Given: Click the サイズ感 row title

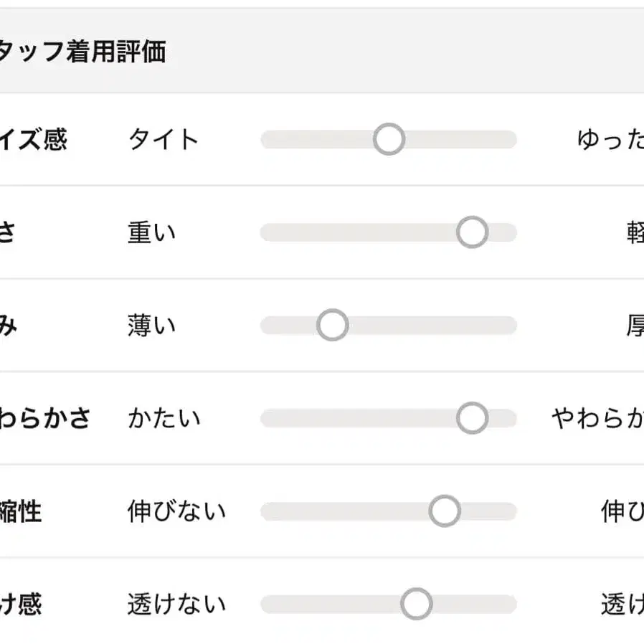Looking at the screenshot, I should (x=33, y=139).
